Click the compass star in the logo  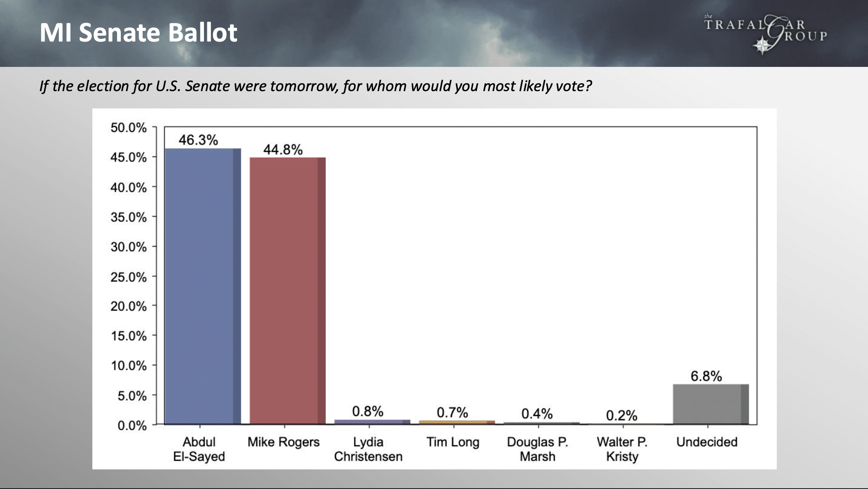[x=762, y=45]
